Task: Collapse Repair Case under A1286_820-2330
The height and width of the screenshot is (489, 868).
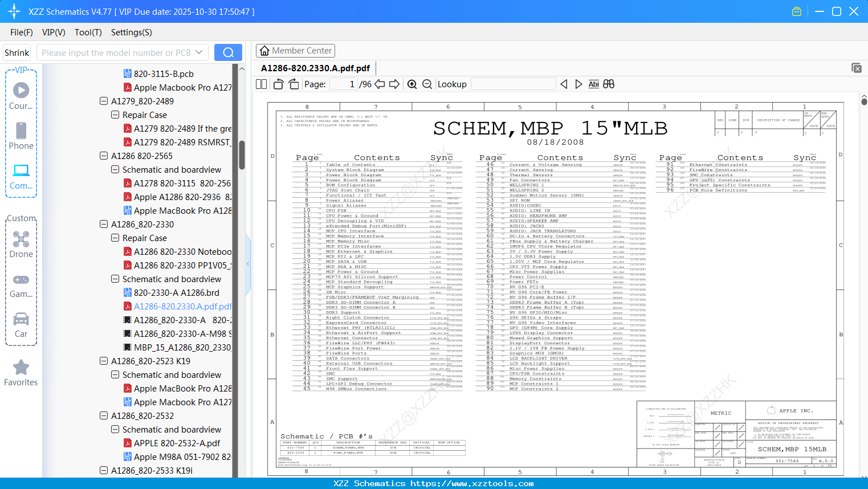Action: [115, 238]
